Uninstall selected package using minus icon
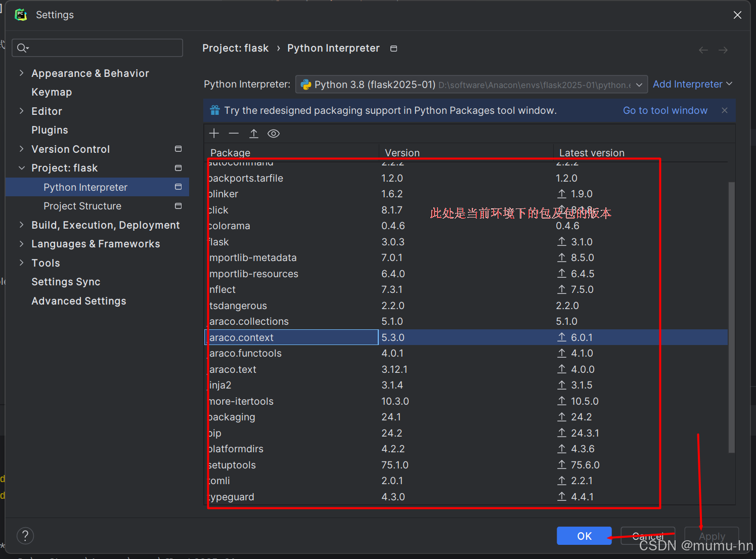This screenshot has height=559, width=756. click(234, 133)
